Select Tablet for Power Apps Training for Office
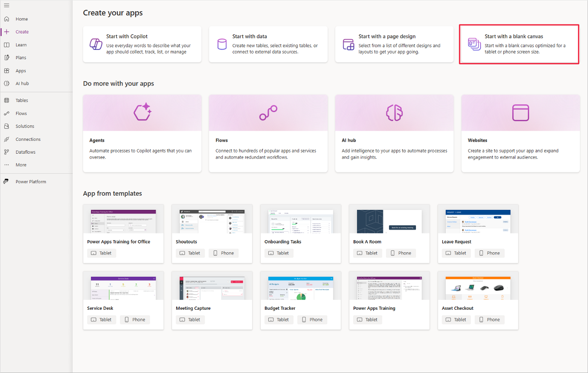 click(x=102, y=253)
